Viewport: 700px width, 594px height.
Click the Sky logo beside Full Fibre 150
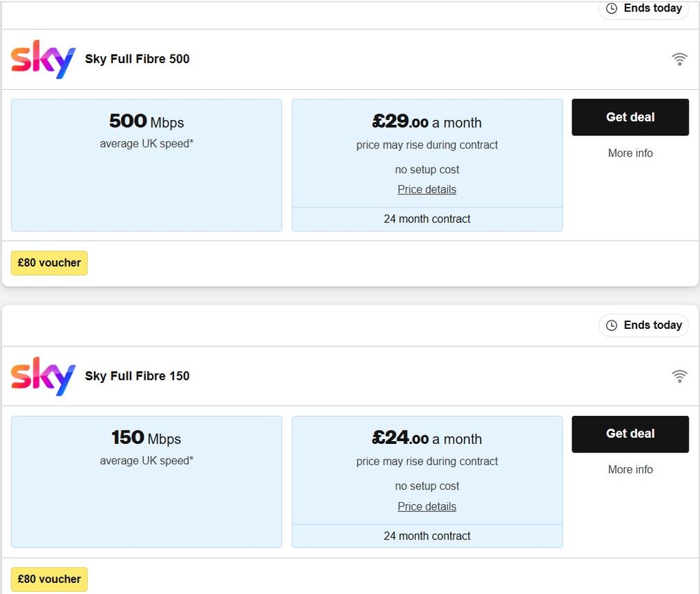pos(43,377)
